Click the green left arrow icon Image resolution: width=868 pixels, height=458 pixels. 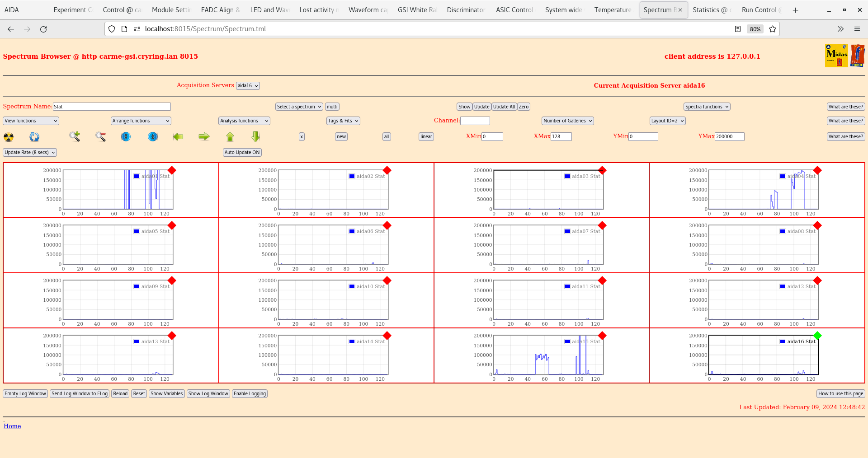coord(178,136)
